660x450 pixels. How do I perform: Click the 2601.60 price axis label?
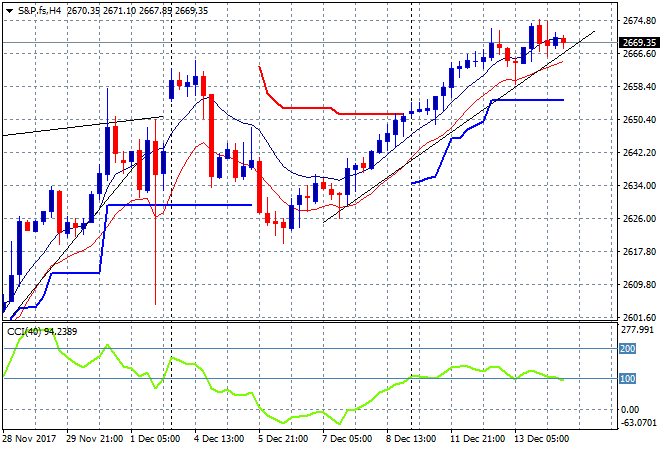638,317
